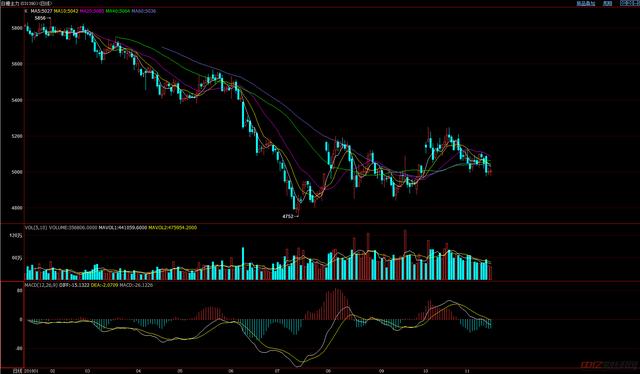640x374 pixels.
Task: Click the middle top-right toolbar button
Action: click(608, 3)
